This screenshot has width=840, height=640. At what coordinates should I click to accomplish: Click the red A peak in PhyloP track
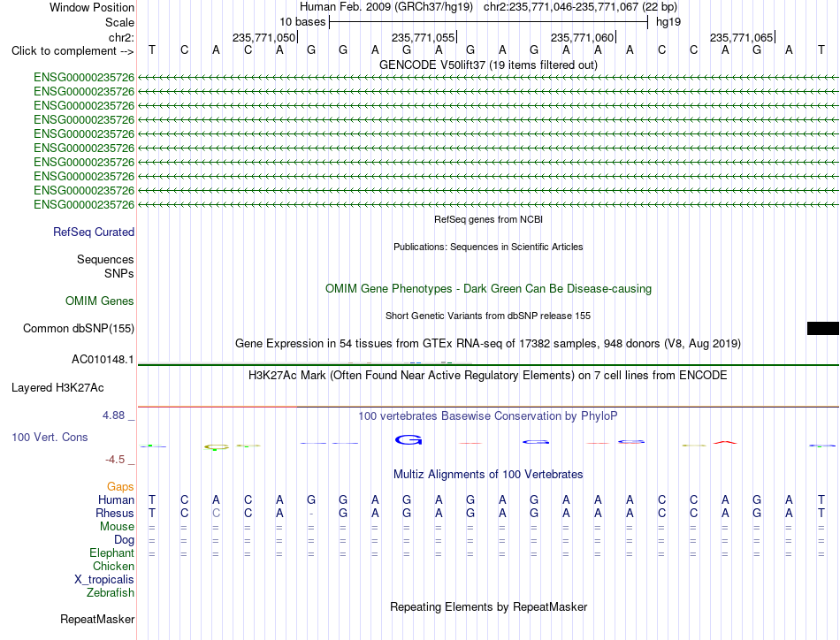coord(725,442)
